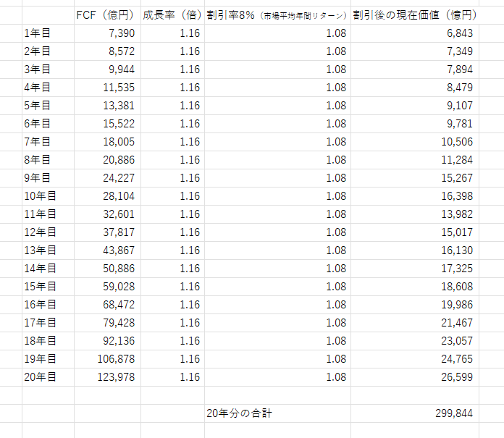The height and width of the screenshot is (438, 504).
Task: Select the FCF（億円） header cell
Action: click(x=107, y=15)
